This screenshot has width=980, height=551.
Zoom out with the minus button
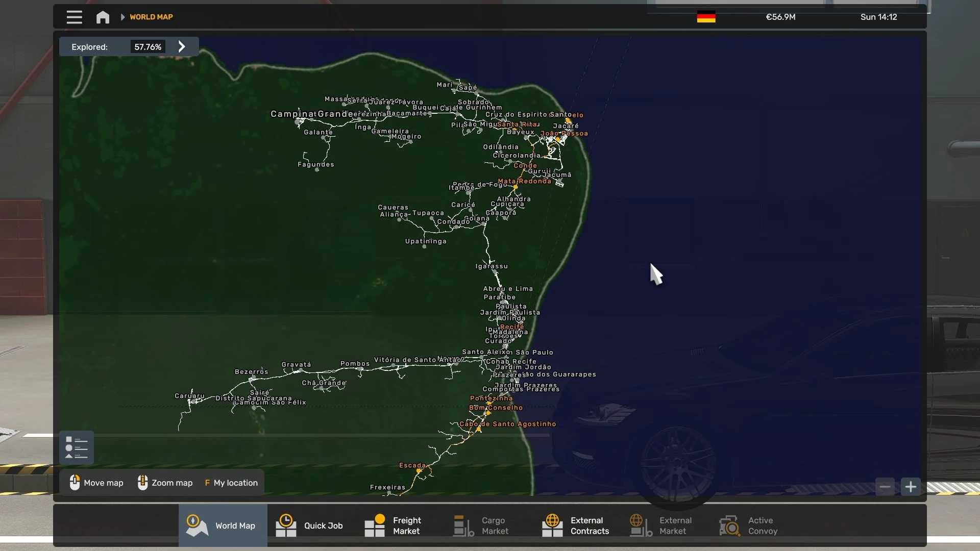pos(885,487)
